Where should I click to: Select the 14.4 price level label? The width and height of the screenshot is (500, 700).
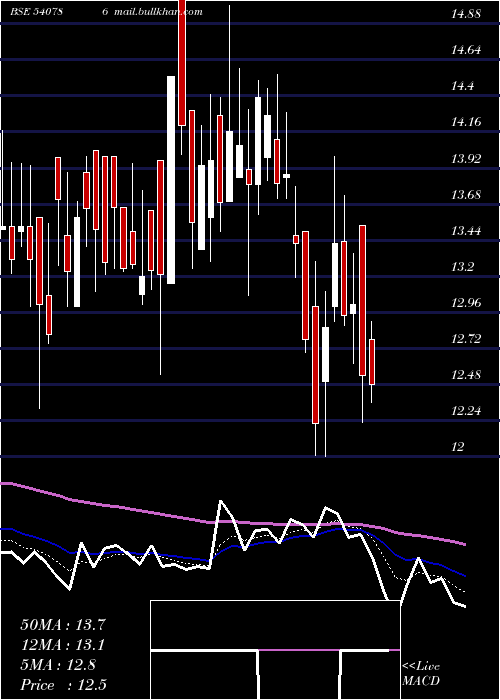[x=462, y=86]
